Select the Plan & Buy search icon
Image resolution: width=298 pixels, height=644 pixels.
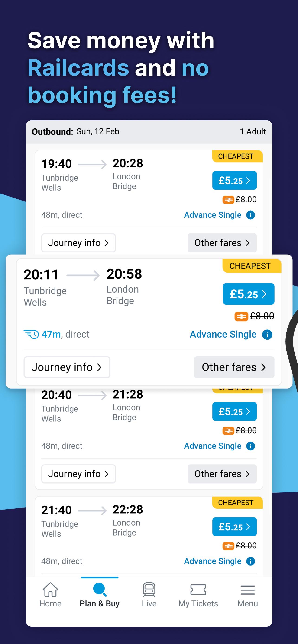point(100,590)
